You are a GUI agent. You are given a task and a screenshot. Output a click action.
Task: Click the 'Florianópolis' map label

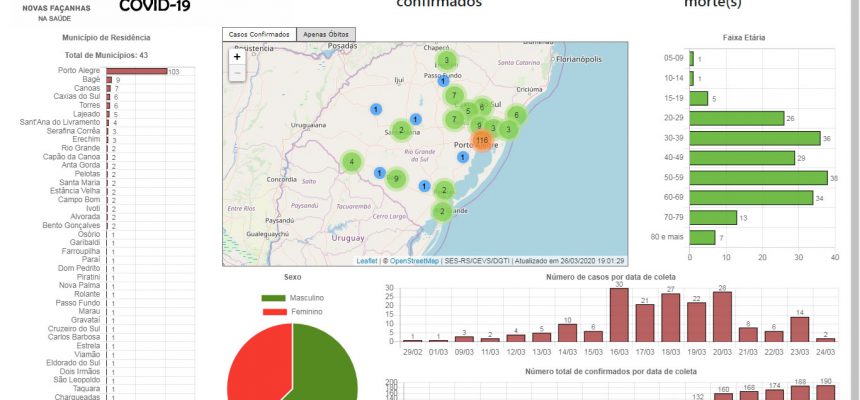[x=579, y=59]
